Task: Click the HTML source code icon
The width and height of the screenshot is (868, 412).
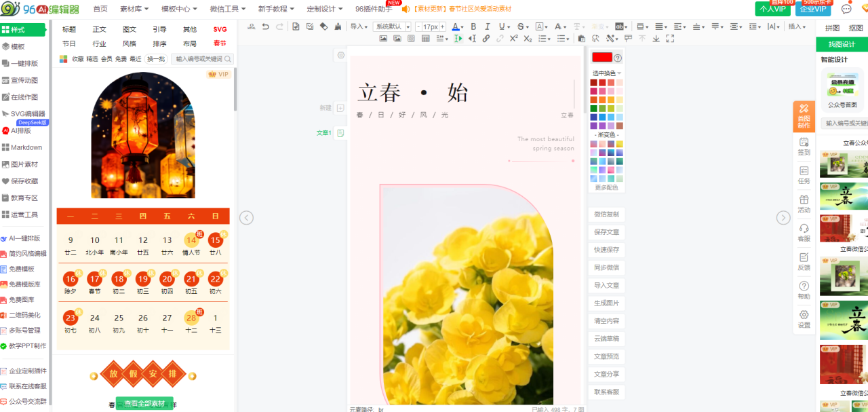Action: pos(252,26)
